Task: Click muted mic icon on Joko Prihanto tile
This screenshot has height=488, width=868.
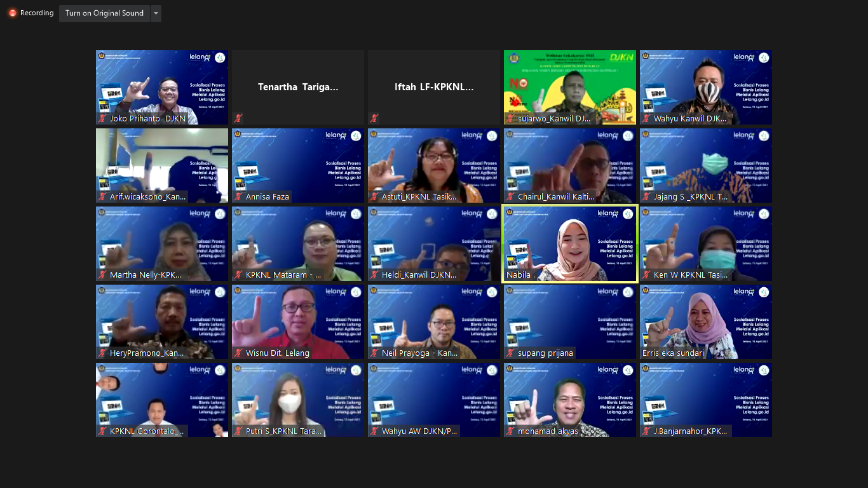Action: (x=102, y=118)
